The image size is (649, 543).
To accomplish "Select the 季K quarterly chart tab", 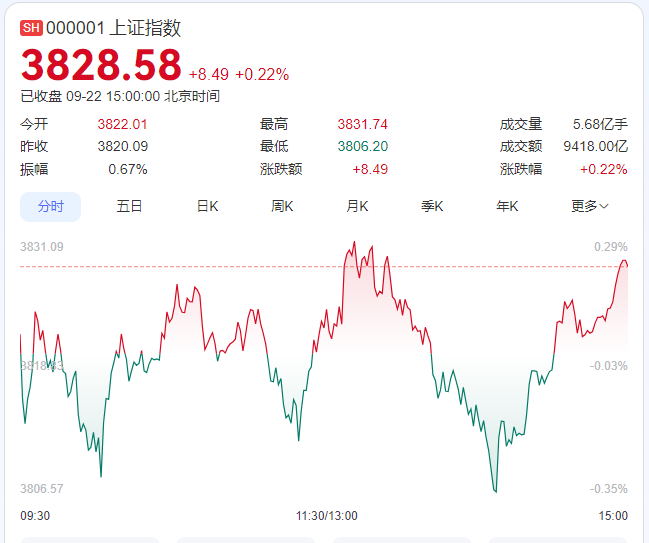I will tap(432, 206).
